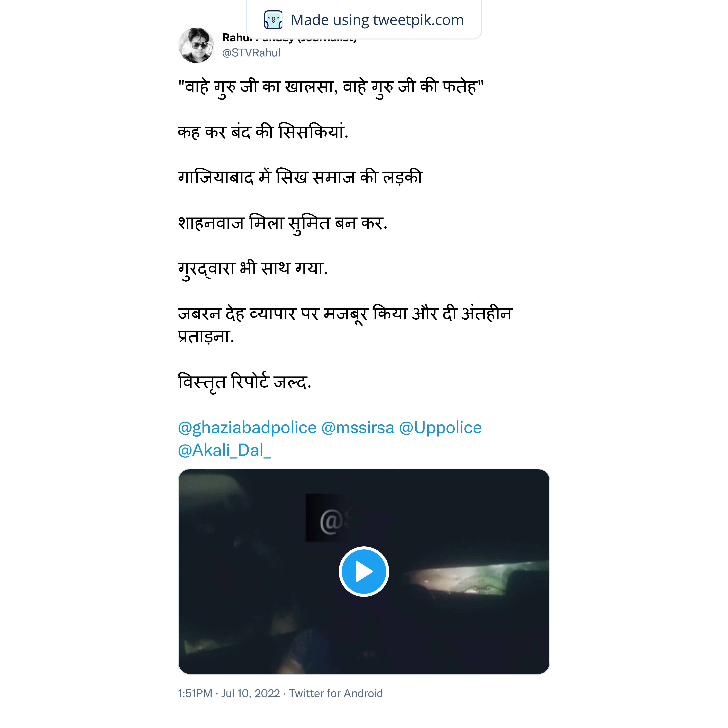The width and height of the screenshot is (728, 728).
Task: Open the @ghaziabadpolice mention
Action: (247, 428)
